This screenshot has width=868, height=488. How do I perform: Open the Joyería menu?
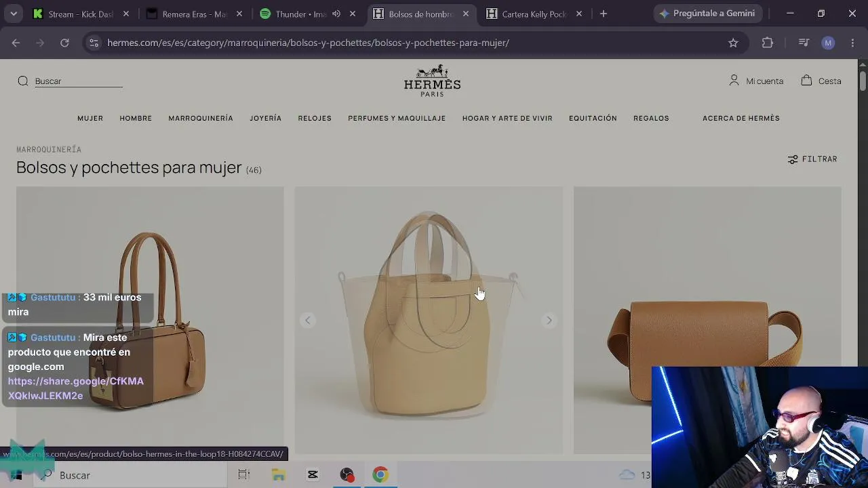[x=265, y=118]
